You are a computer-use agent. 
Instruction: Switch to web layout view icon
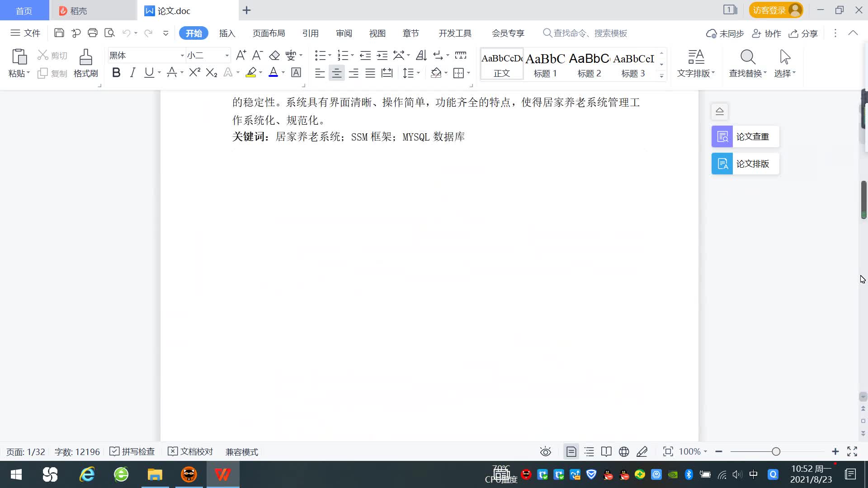[x=624, y=451]
